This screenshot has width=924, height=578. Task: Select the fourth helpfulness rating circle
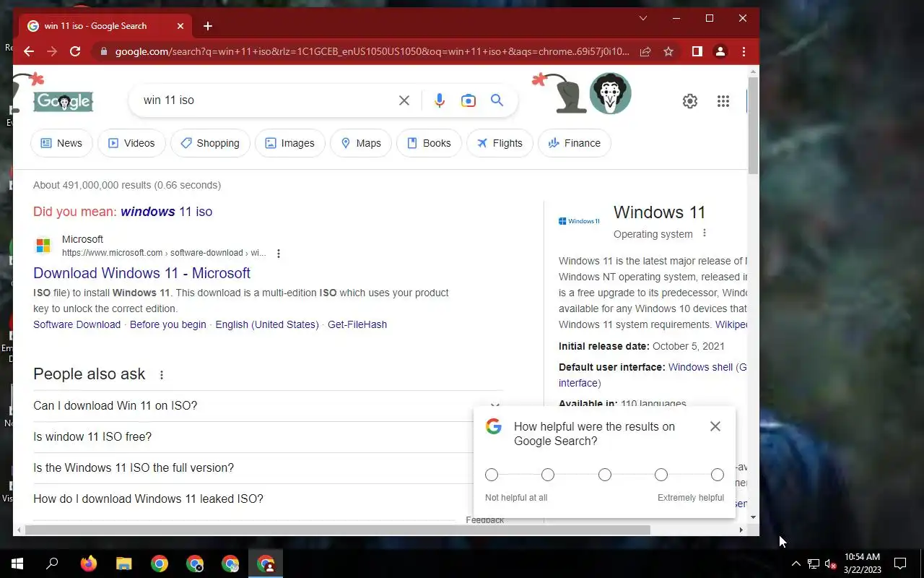pyautogui.click(x=661, y=475)
